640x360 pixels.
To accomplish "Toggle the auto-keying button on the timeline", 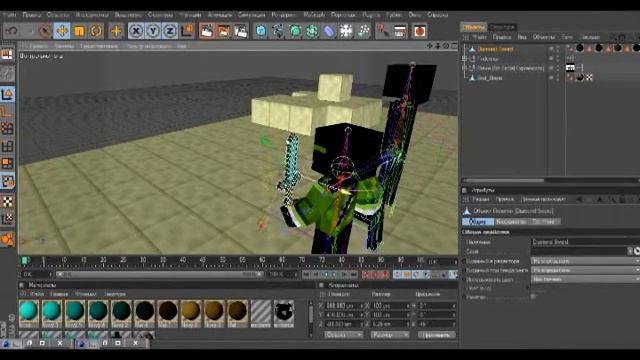I will (375, 275).
